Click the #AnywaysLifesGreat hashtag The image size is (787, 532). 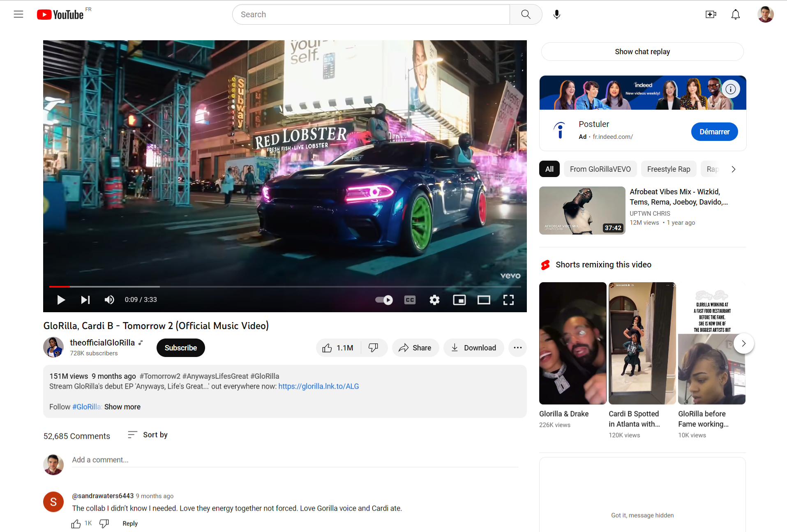pos(215,376)
